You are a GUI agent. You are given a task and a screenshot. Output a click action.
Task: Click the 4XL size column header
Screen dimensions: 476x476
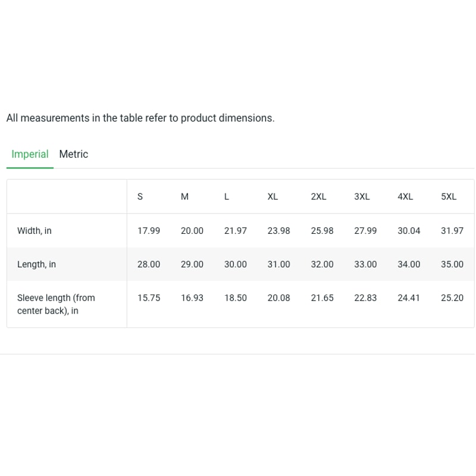click(405, 197)
